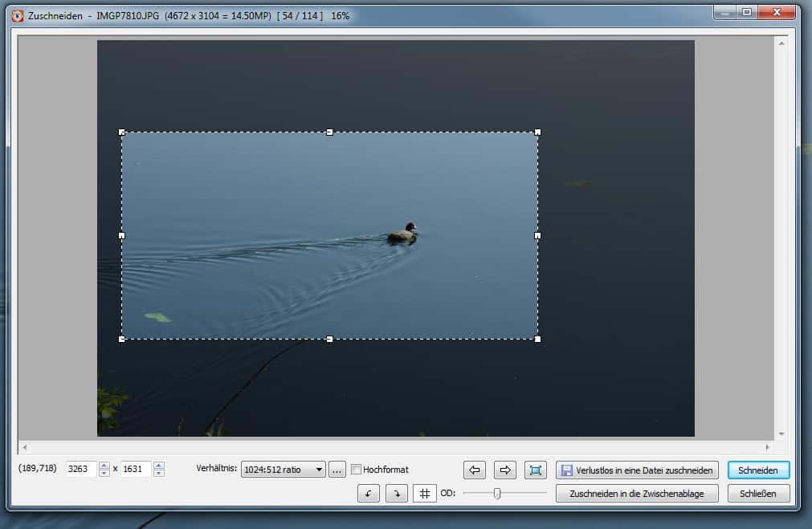Click the vertical scrollbar down arrow
Image resolution: width=812 pixels, height=529 pixels.
click(x=781, y=433)
